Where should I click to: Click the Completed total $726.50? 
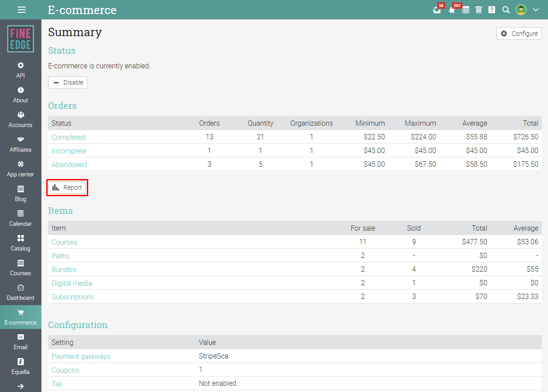(x=526, y=137)
